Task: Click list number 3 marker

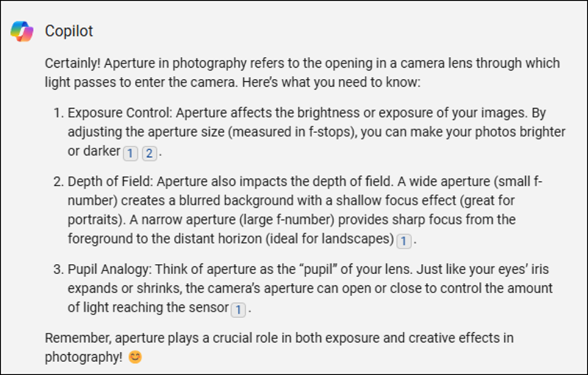Action: [x=59, y=269]
